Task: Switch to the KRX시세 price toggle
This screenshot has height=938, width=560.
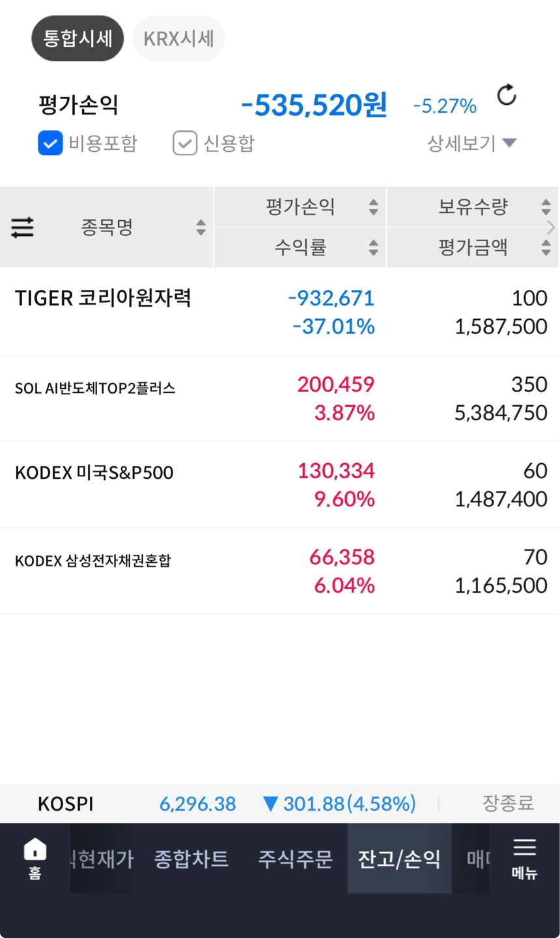Action: tap(178, 38)
